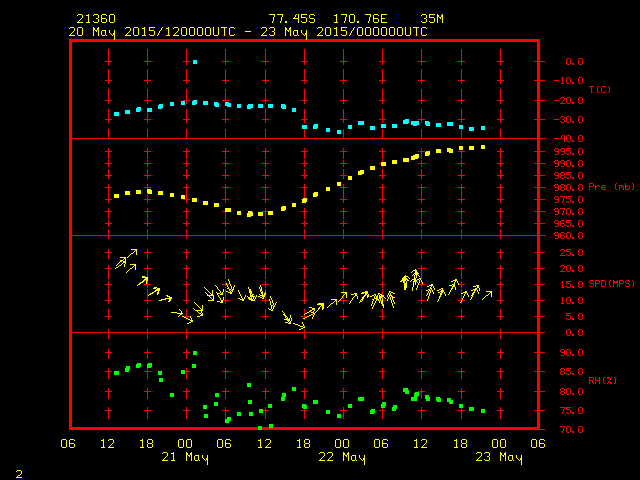Viewport: 640px width, 480px height.
Task: Click the SPD(MPS) axis label
Action: click(611, 283)
